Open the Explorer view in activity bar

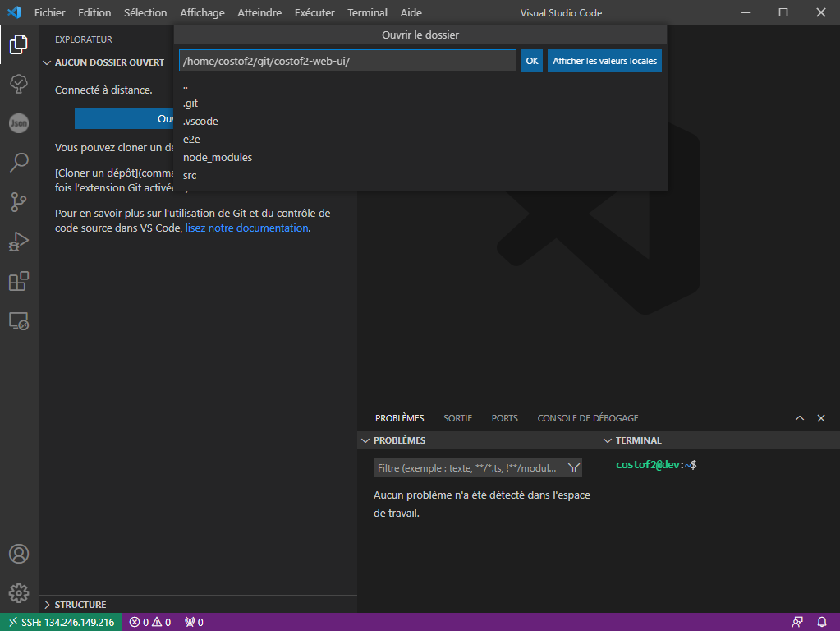pyautogui.click(x=19, y=44)
